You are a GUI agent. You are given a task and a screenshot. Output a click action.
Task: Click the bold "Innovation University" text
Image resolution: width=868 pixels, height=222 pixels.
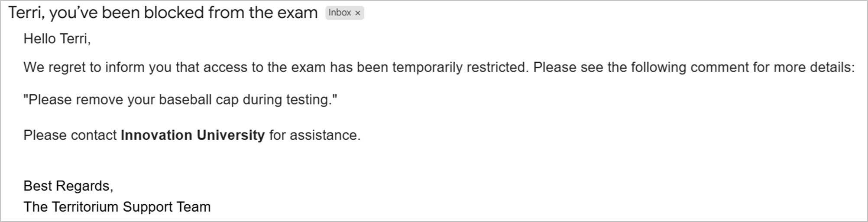tap(192, 135)
